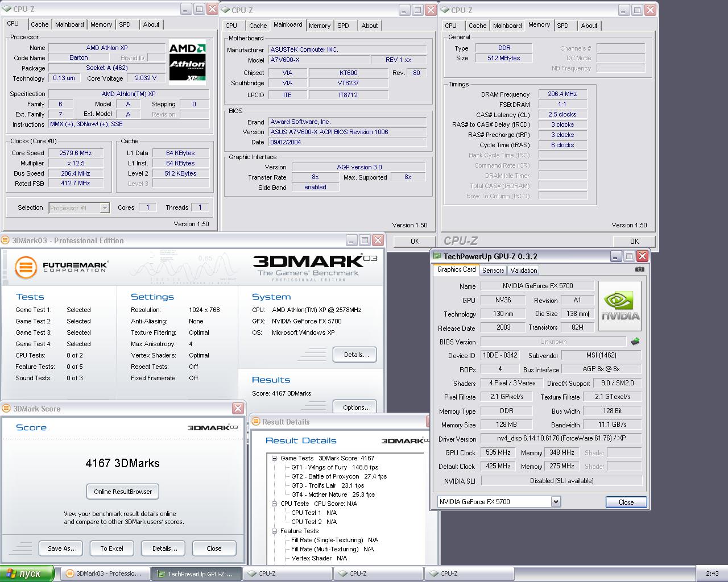Viewport: 728px width, 582px height.
Task: Click the 3DMark Score window title icon
Action: [x=7, y=409]
